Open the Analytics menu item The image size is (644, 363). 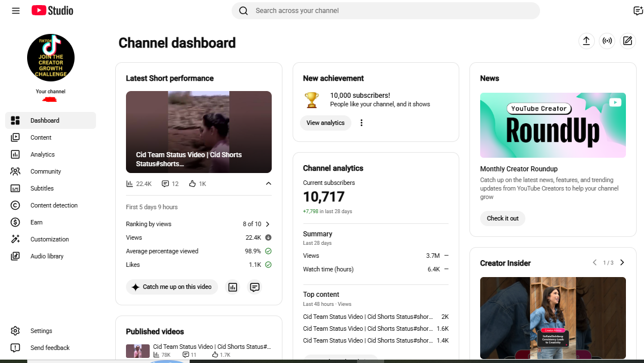pyautogui.click(x=51, y=154)
